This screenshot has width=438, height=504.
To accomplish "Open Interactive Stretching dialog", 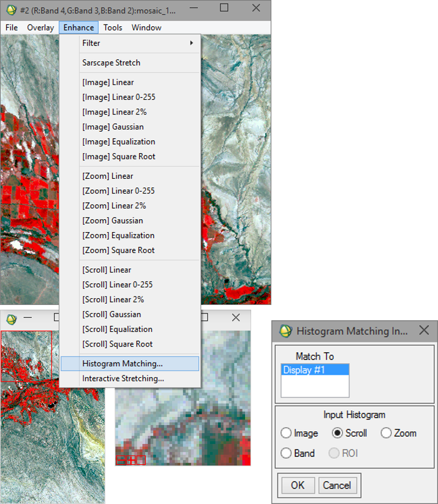I will pyautogui.click(x=130, y=378).
